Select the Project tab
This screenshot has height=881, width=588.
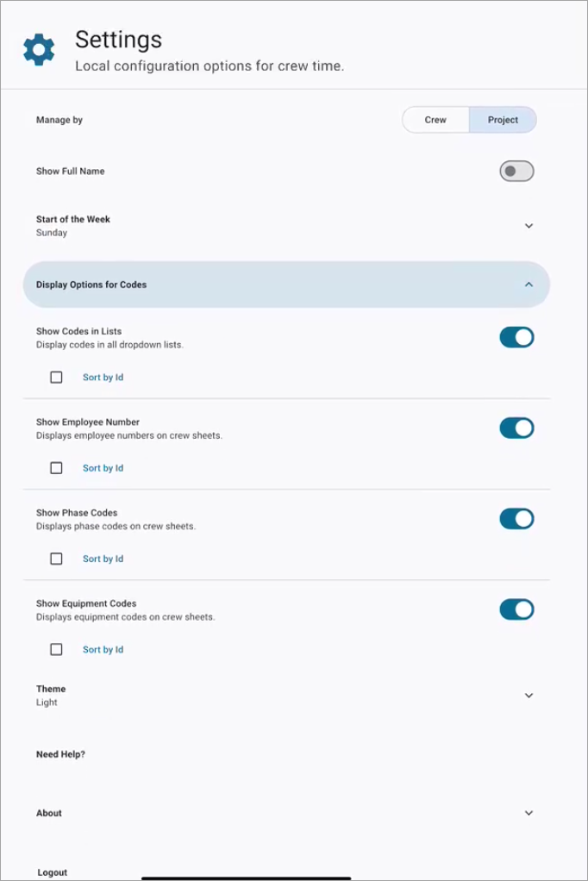point(503,120)
